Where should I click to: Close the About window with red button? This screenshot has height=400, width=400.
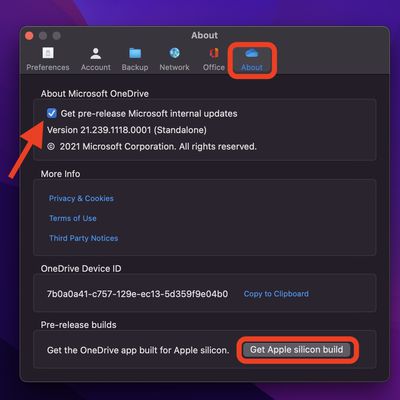pos(29,36)
